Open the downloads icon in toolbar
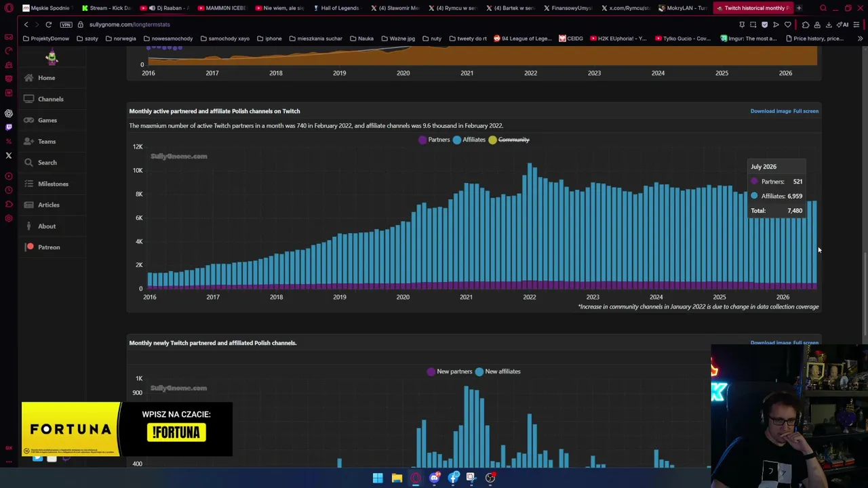Screen dimensions: 868x488 (829, 24)
